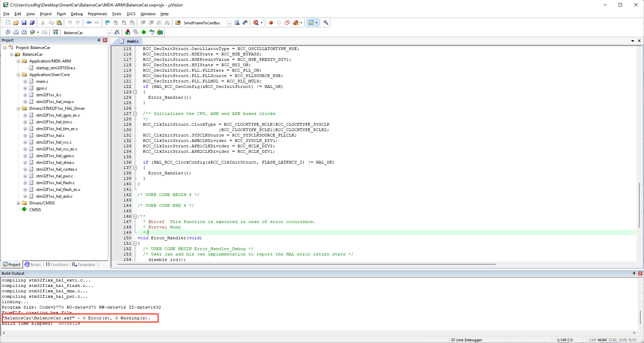Click the Build Output vertical scrollbar
This screenshot has height=343, width=644.
(640, 317)
